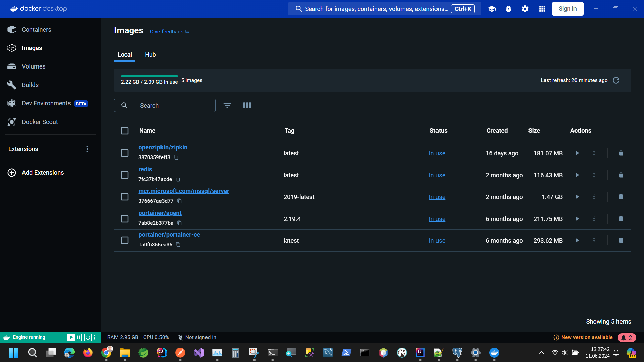This screenshot has height=362, width=644.
Task: Open the Learning center graduation cap icon
Action: click(492, 9)
